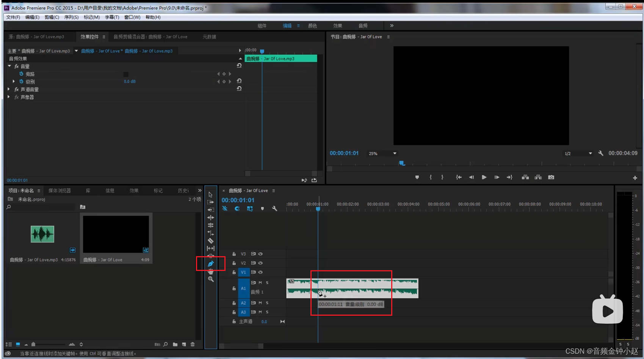This screenshot has height=359, width=644.
Task: Mute audio track A1
Action: [x=260, y=283]
